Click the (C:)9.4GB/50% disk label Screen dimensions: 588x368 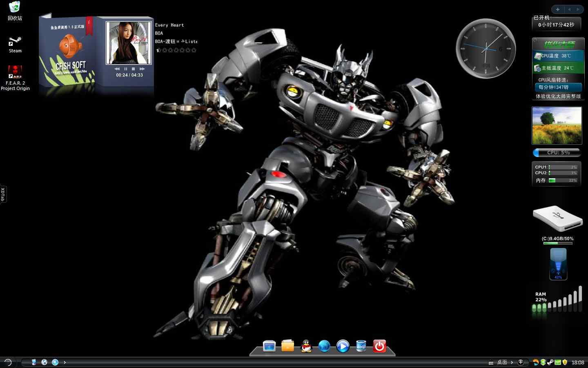(557, 239)
